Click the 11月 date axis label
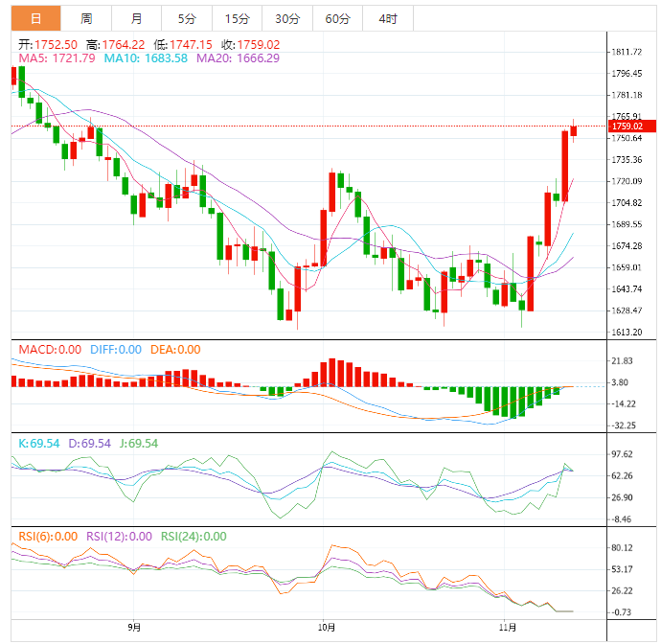Viewport: 661px width, 644px height. tap(508, 628)
